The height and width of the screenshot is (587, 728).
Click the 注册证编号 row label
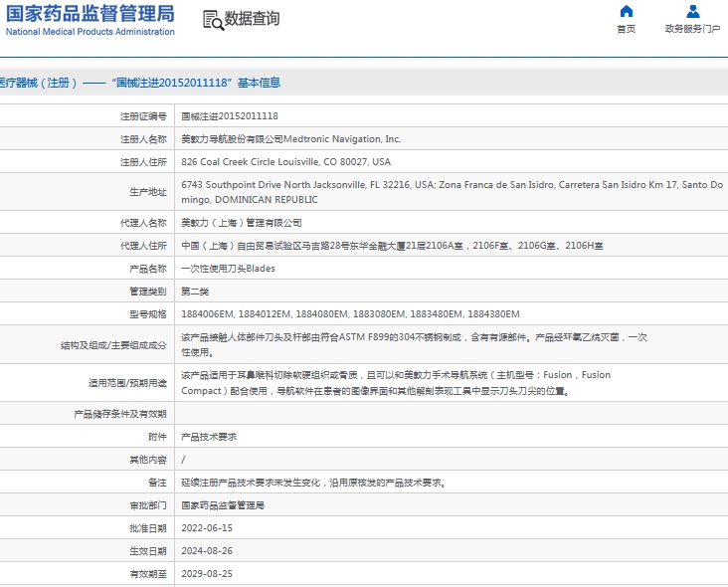[143, 116]
